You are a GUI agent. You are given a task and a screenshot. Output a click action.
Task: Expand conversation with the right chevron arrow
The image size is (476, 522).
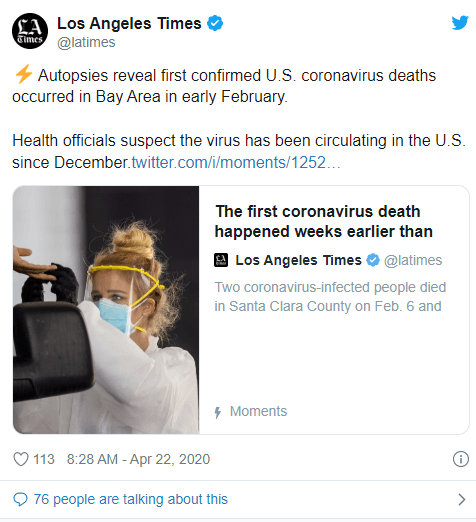462,499
